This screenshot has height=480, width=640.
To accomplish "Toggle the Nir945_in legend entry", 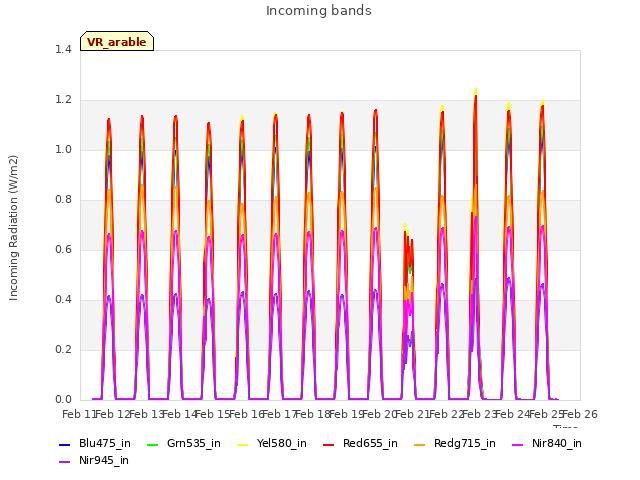I will [x=94, y=460].
